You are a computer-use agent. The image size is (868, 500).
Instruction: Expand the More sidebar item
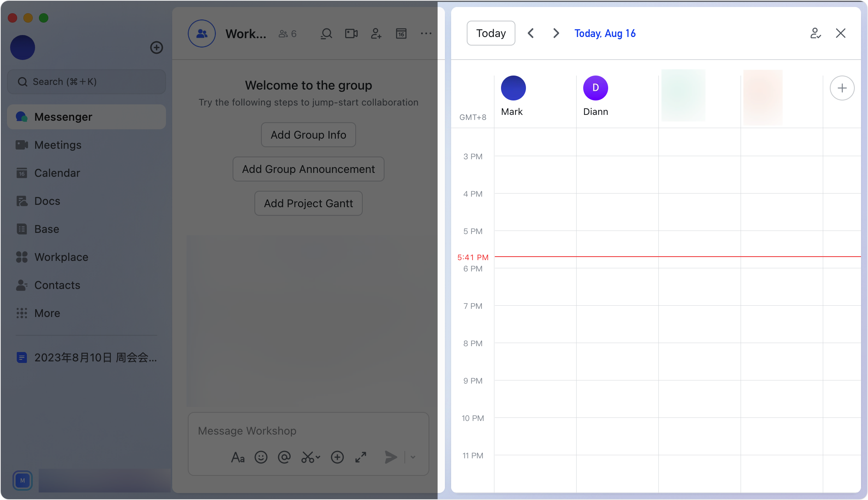pyautogui.click(x=86, y=313)
